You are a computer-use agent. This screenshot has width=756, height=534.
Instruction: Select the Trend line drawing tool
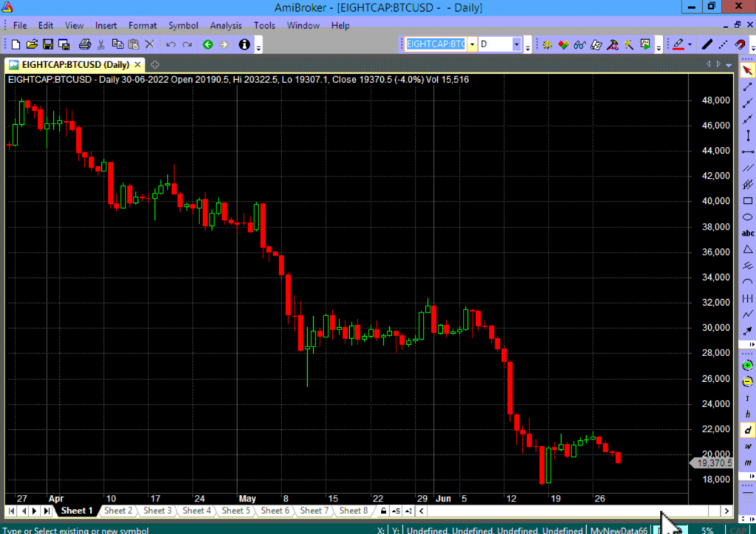(747, 87)
